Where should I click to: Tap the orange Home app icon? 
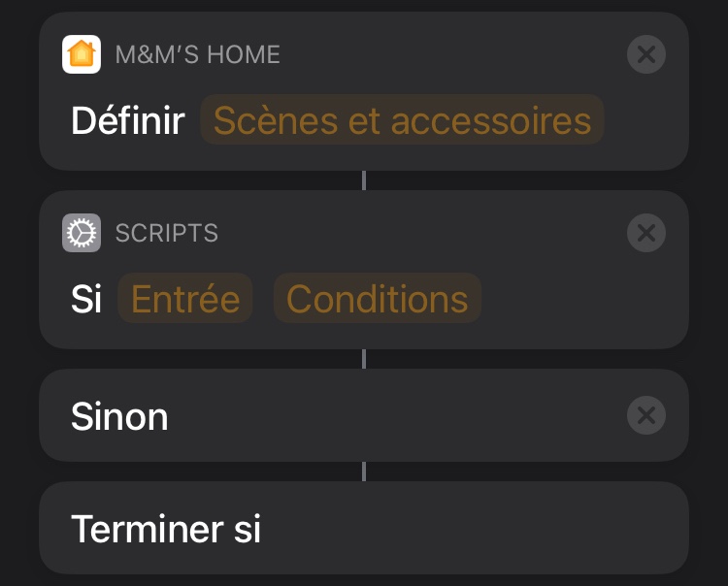tap(82, 54)
